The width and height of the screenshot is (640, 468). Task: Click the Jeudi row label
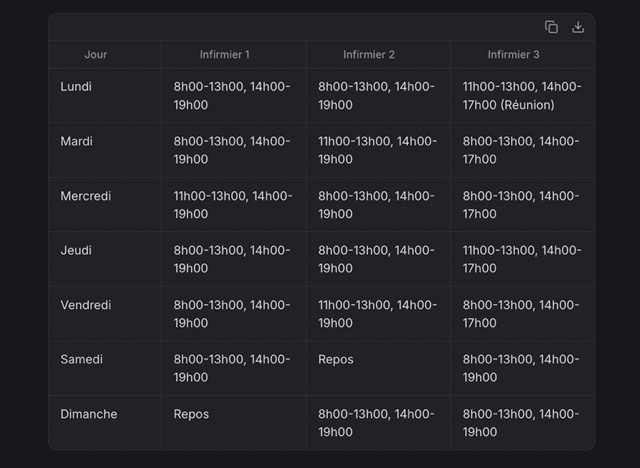(x=76, y=250)
